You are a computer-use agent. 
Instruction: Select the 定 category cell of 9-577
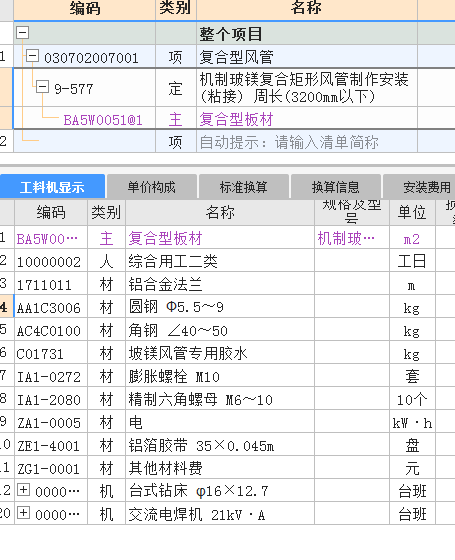pos(176,88)
